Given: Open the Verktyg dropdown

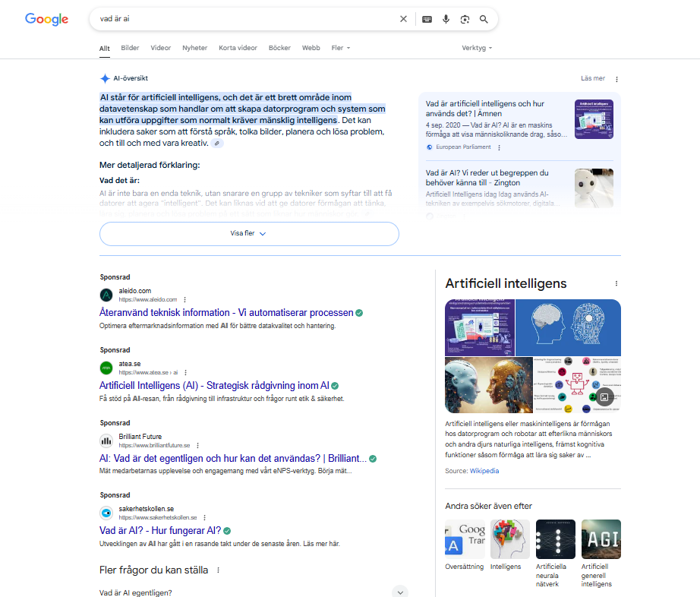Looking at the screenshot, I should tap(477, 48).
